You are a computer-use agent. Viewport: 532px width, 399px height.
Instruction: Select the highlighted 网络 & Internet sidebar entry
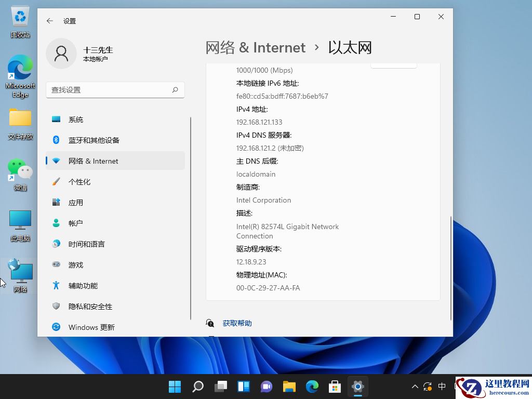94,161
